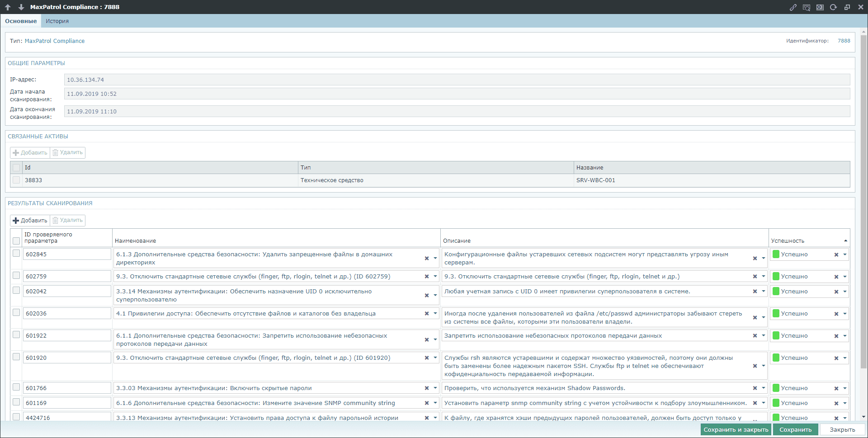Clear the name value in row 602042
Screen dimensions: 868x438
coord(427,296)
